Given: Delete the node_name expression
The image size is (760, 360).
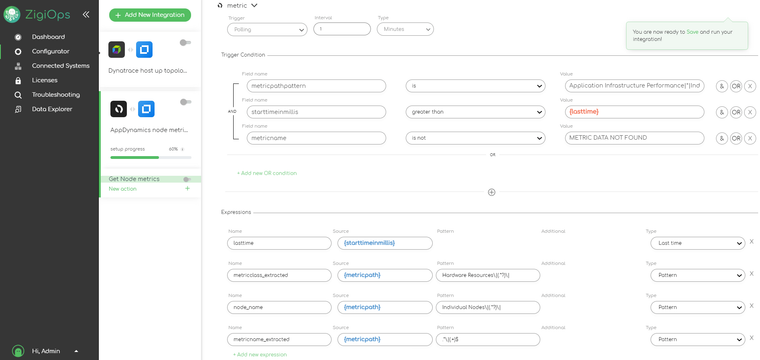Looking at the screenshot, I should (752, 305).
